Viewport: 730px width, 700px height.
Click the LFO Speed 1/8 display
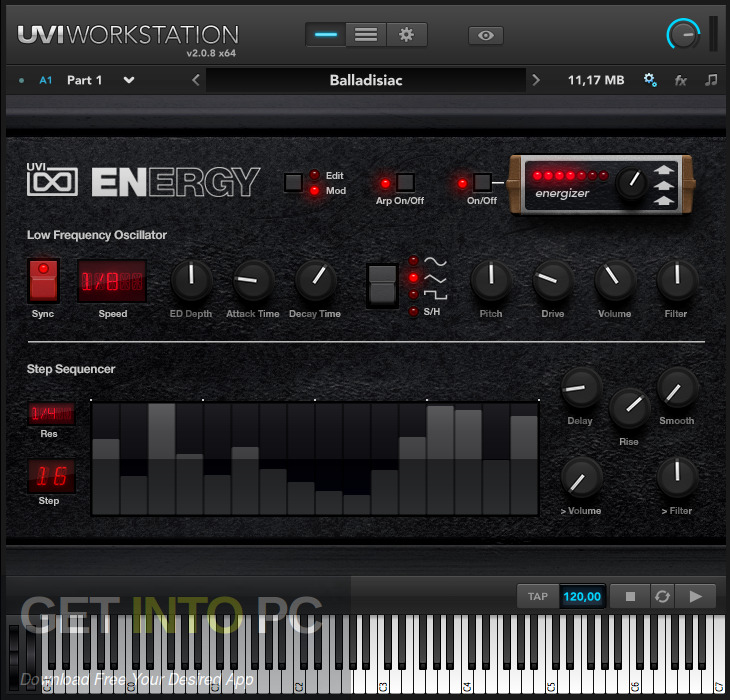pos(112,281)
